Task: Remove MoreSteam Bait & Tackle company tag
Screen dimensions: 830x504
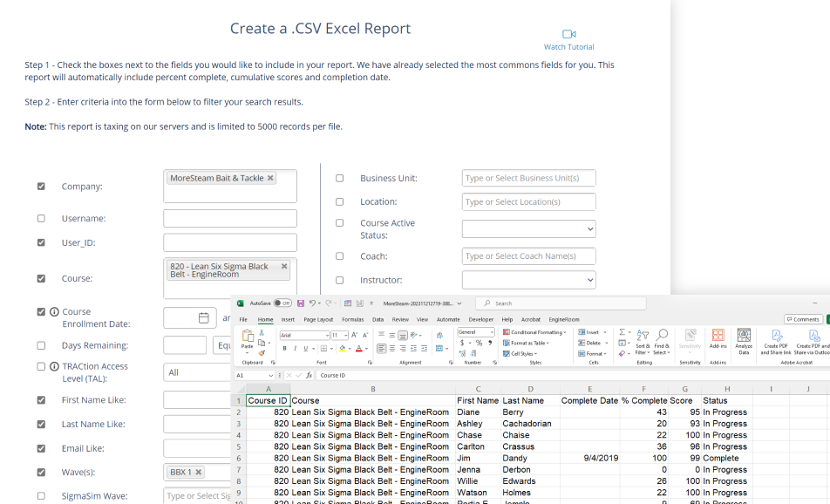Action: (x=270, y=178)
